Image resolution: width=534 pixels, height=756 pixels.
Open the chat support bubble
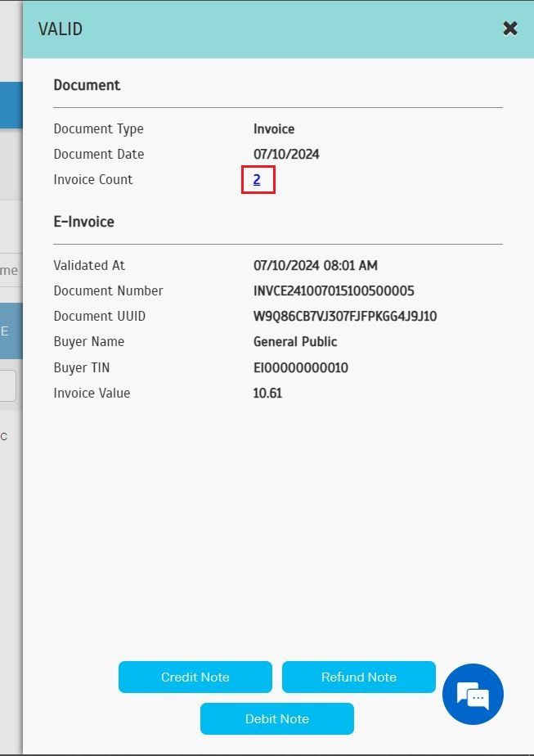473,695
